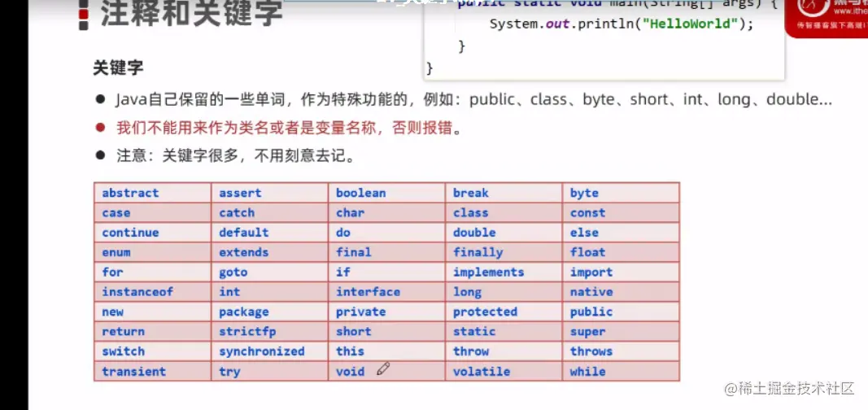Click the 'new' keyword cell
Screen dimensions: 868x410
(x=152, y=312)
